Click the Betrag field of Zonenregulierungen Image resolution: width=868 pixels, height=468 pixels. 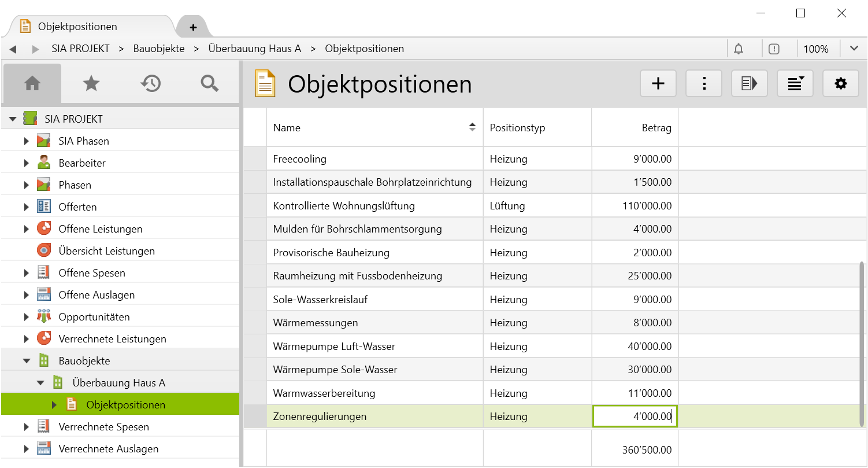pos(635,417)
